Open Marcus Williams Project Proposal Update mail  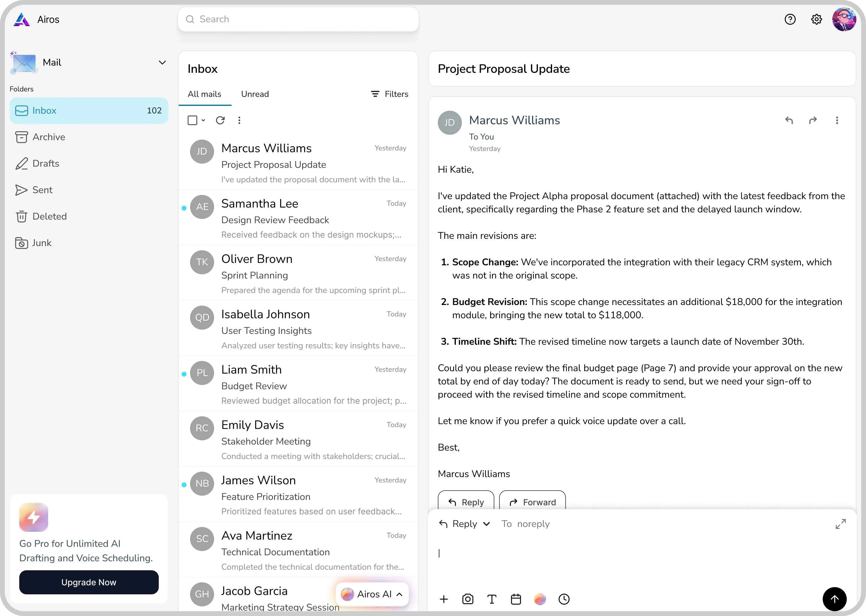pos(298,162)
